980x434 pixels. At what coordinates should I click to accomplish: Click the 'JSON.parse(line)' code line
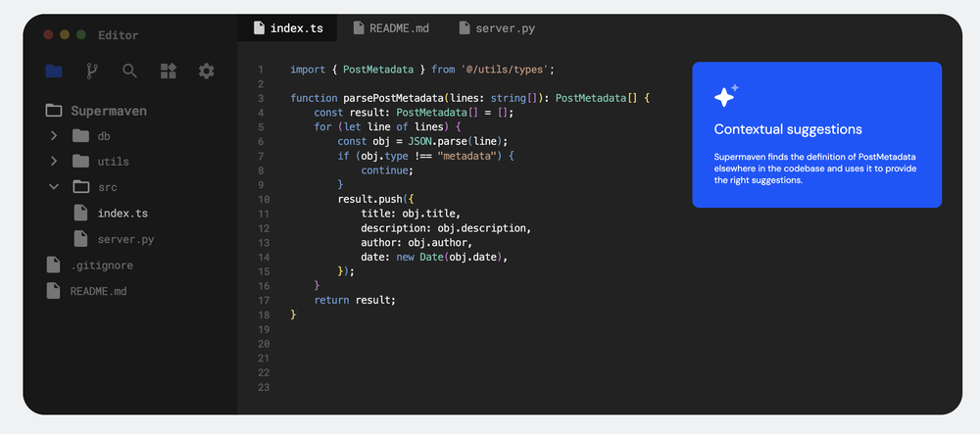click(422, 141)
